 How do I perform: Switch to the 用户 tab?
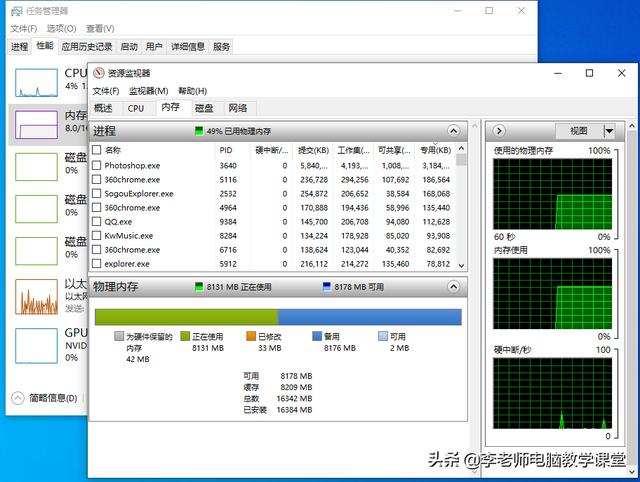tap(154, 47)
